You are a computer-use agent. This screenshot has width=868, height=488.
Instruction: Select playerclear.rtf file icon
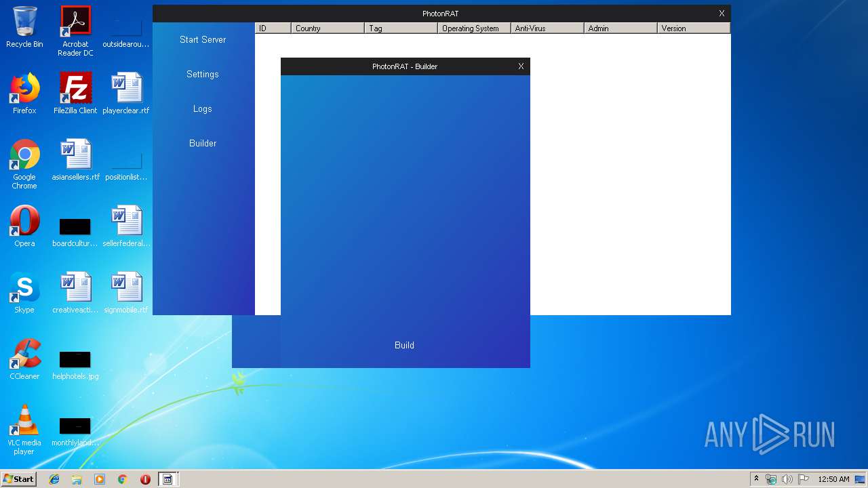coord(126,94)
